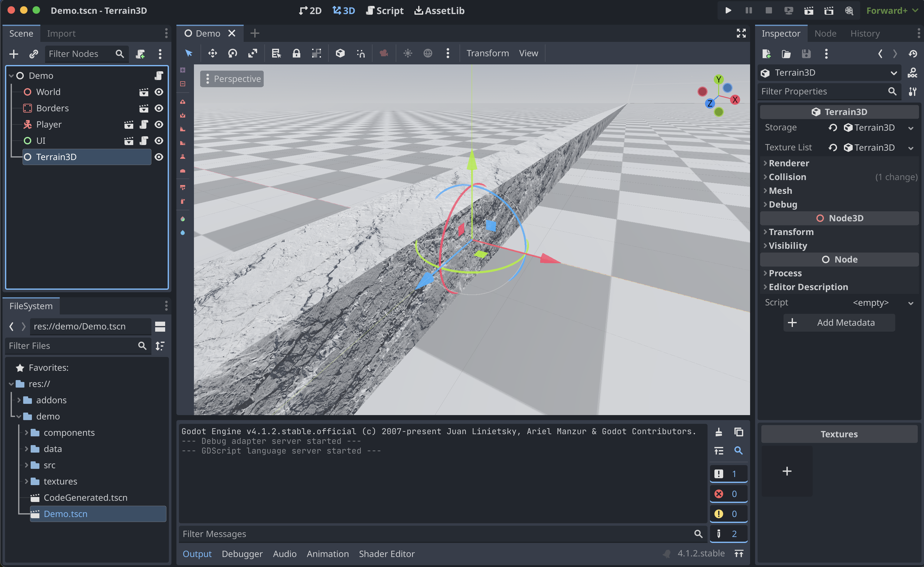This screenshot has height=567, width=924.
Task: Open the Add Child Node dialog with the plus icon
Action: tap(13, 54)
